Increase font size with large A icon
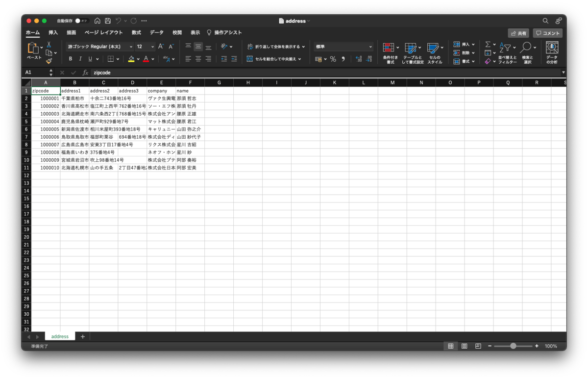588x379 pixels. 161,47
